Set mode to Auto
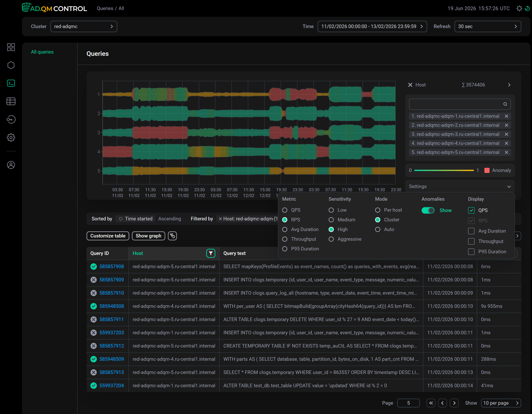Image resolution: width=532 pixels, height=414 pixels. [x=378, y=229]
